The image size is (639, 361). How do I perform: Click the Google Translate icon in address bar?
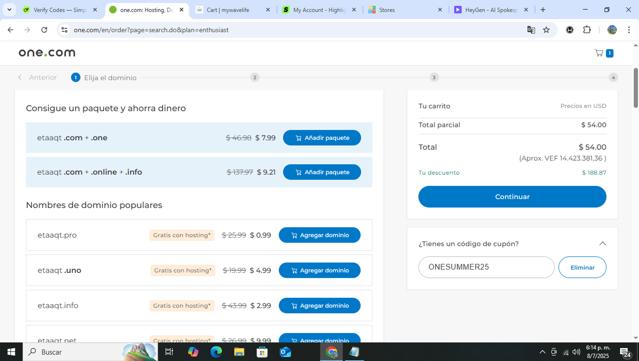(531, 30)
